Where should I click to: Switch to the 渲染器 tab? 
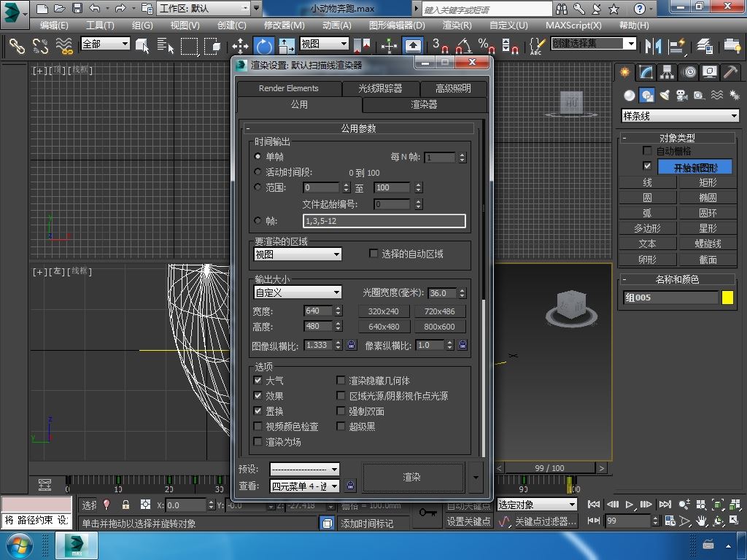pyautogui.click(x=425, y=104)
